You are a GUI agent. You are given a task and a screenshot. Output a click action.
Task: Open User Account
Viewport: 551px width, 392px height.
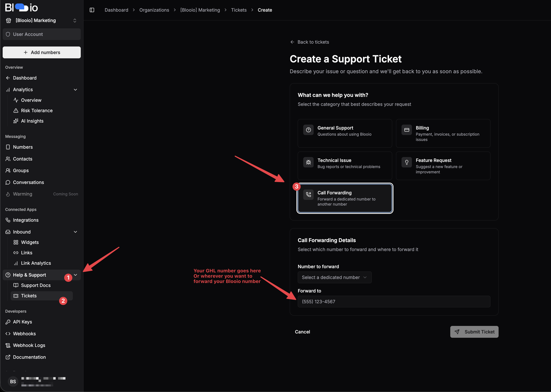42,34
